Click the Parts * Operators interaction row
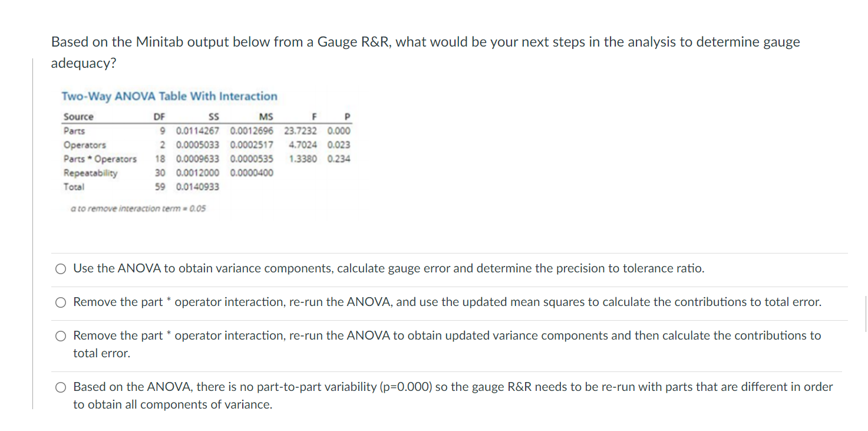The height and width of the screenshot is (431, 868). point(100,159)
